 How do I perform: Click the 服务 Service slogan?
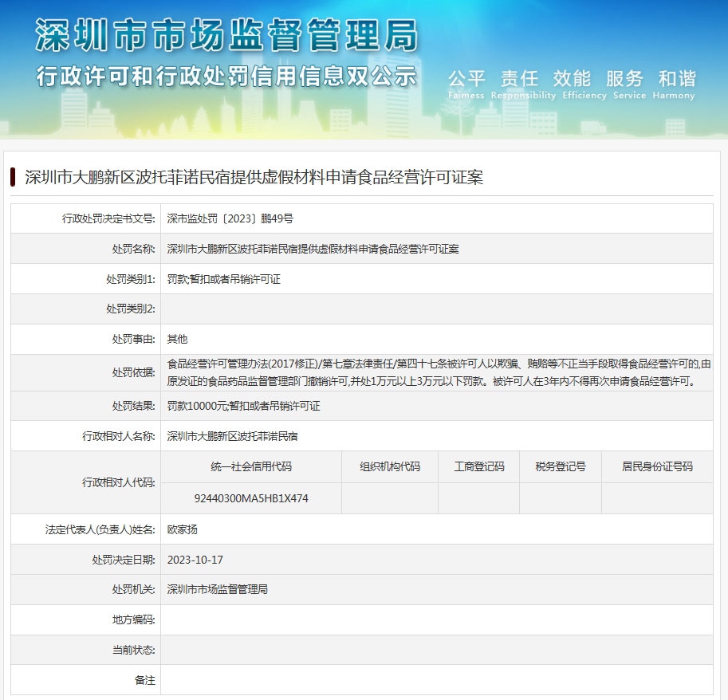point(629,85)
